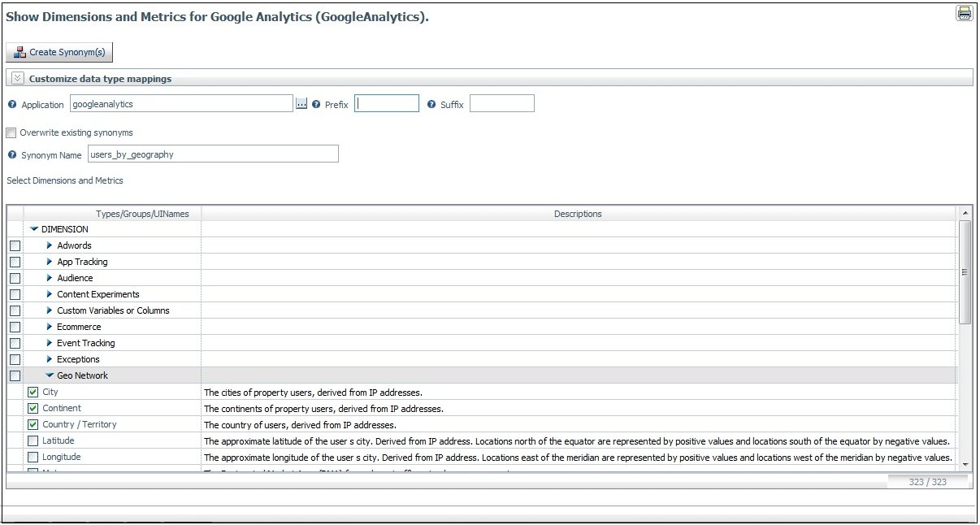This screenshot has height=525, width=980.
Task: Click the Synonym Name field
Action: (x=213, y=154)
